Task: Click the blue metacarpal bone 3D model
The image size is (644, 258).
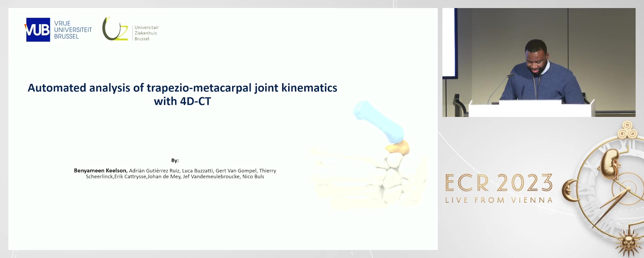Action: click(x=378, y=121)
